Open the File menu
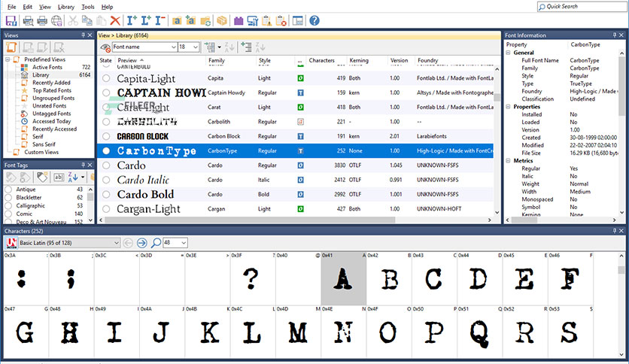Screen dimensions: 629x364 [11, 7]
